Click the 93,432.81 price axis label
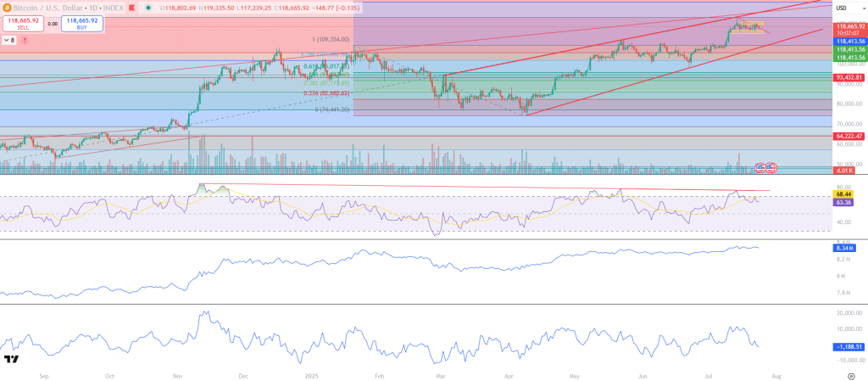 (x=850, y=77)
